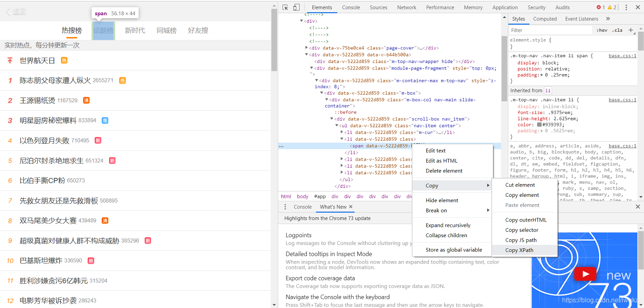This screenshot has height=308, width=644.
Task: Click the #939393 color swatch
Action: [x=539, y=125]
